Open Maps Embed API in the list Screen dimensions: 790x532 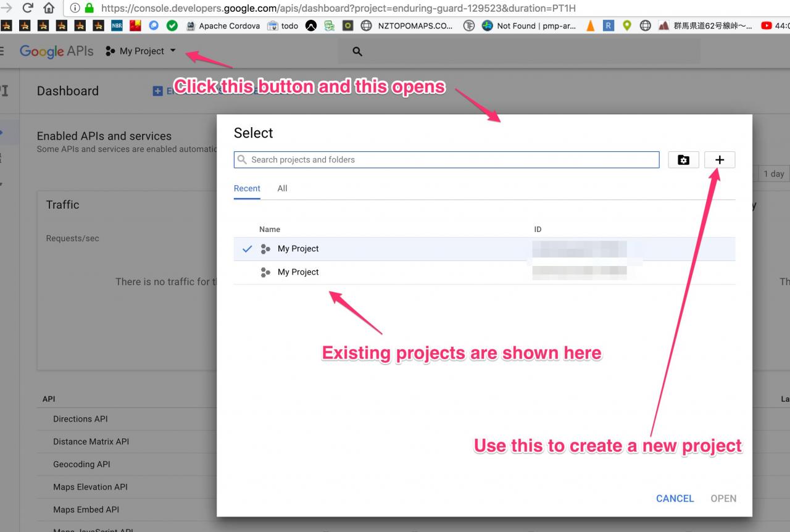tap(86, 510)
